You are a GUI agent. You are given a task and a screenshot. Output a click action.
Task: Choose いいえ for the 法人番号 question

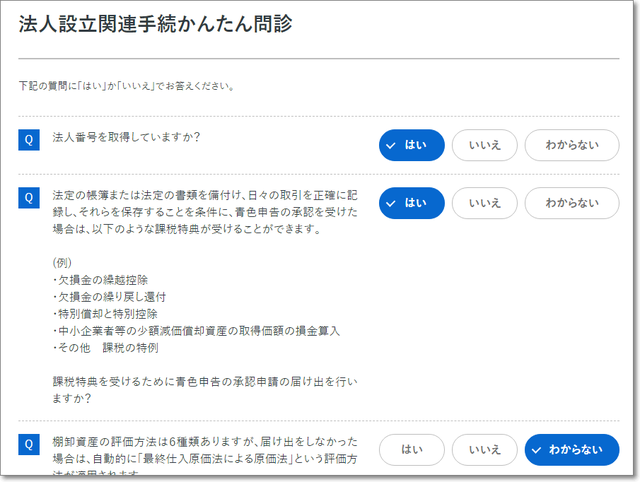click(484, 145)
